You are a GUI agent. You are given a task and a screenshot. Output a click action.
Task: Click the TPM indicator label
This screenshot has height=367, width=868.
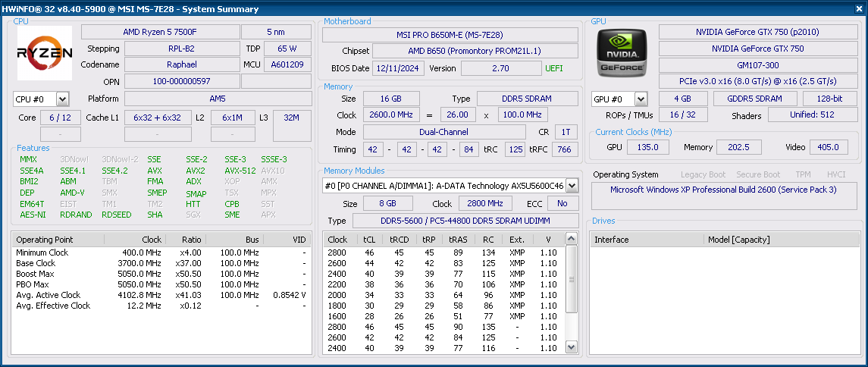point(803,174)
